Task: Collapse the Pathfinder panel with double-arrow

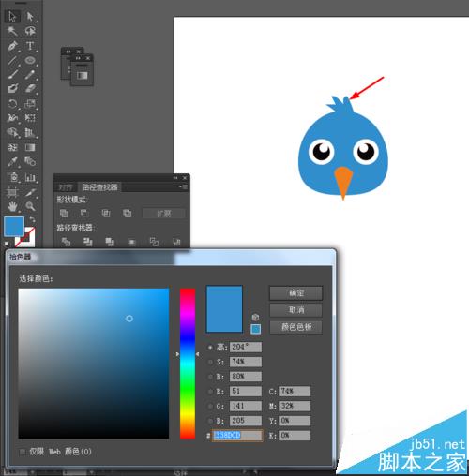Action: click(x=175, y=178)
